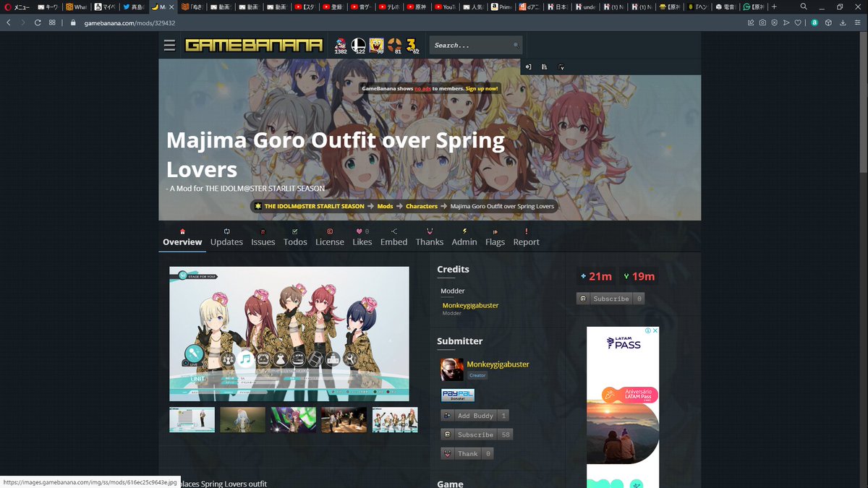The height and width of the screenshot is (488, 868).
Task: Click the PayPal Donate button
Action: pyautogui.click(x=458, y=395)
